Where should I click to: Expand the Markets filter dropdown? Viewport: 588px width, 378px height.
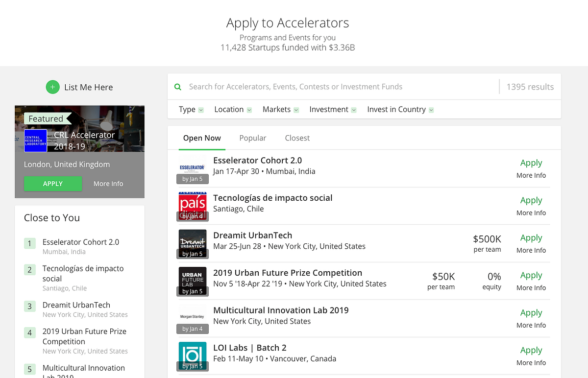[281, 110]
